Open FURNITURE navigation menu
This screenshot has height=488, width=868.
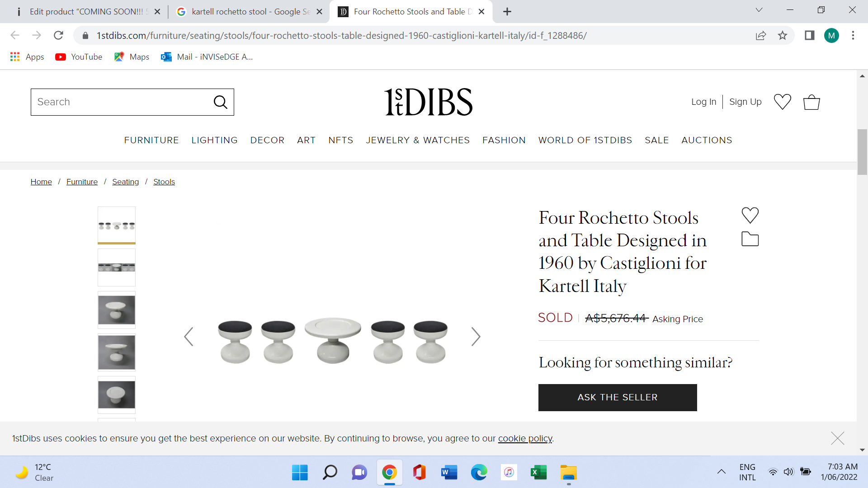point(151,140)
